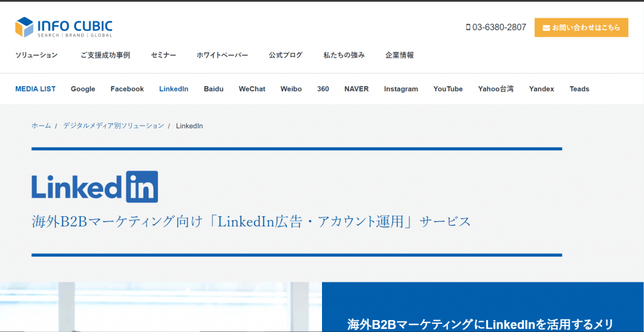Viewport: 644px width, 332px height.
Task: Select LinkedIn in the media list
Action: point(174,89)
